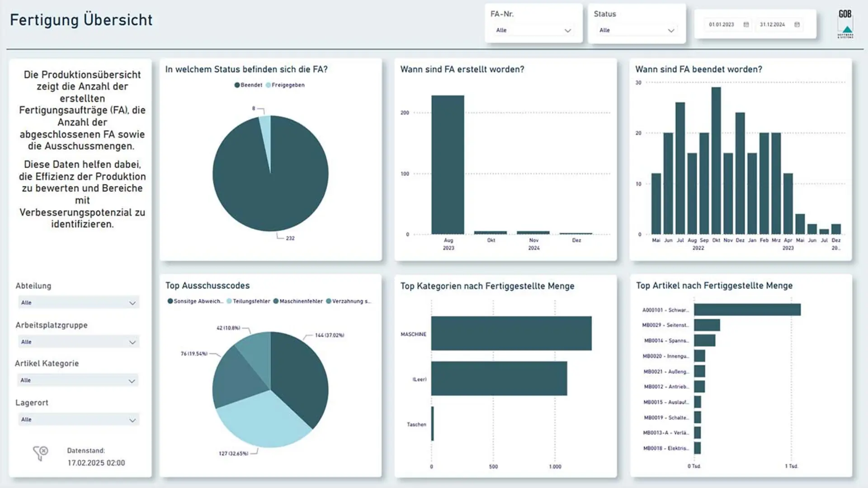The image size is (868, 488).
Task: Click the 127 (32.65%) pie slice
Action: [x=264, y=420]
